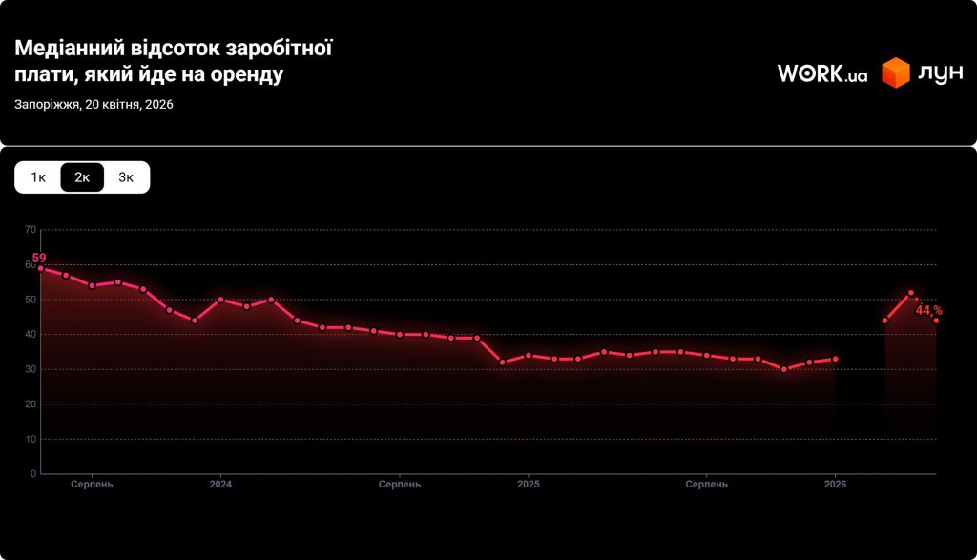The height and width of the screenshot is (560, 977).
Task: Click the first data point labeled 59
Action: coord(40,268)
